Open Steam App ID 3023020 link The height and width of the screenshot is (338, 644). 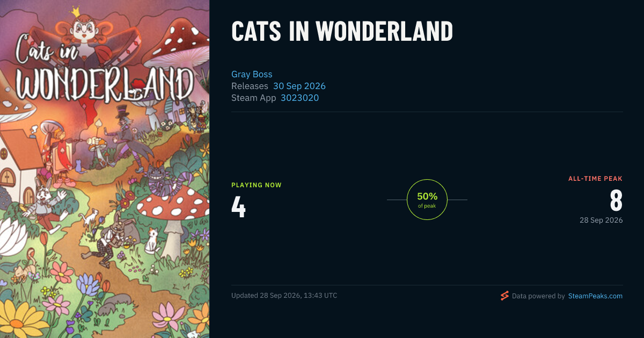pyautogui.click(x=299, y=98)
